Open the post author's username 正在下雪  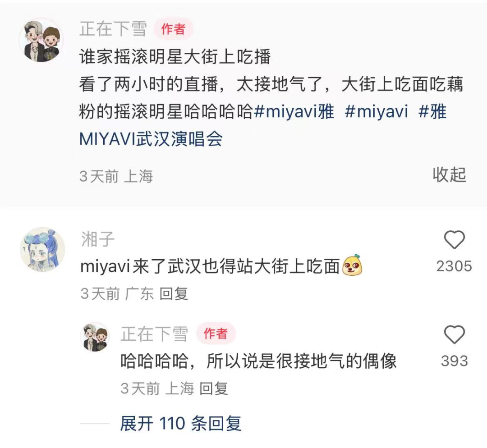click(x=113, y=29)
